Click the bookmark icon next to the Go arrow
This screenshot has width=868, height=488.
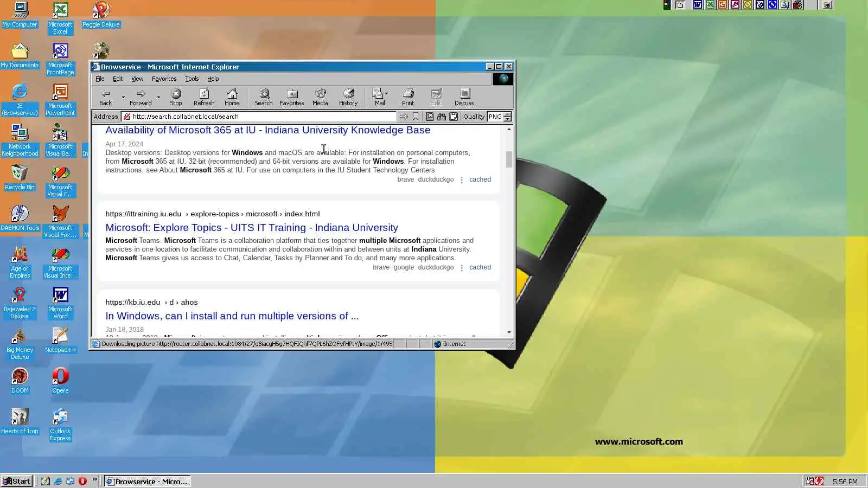[x=416, y=117]
